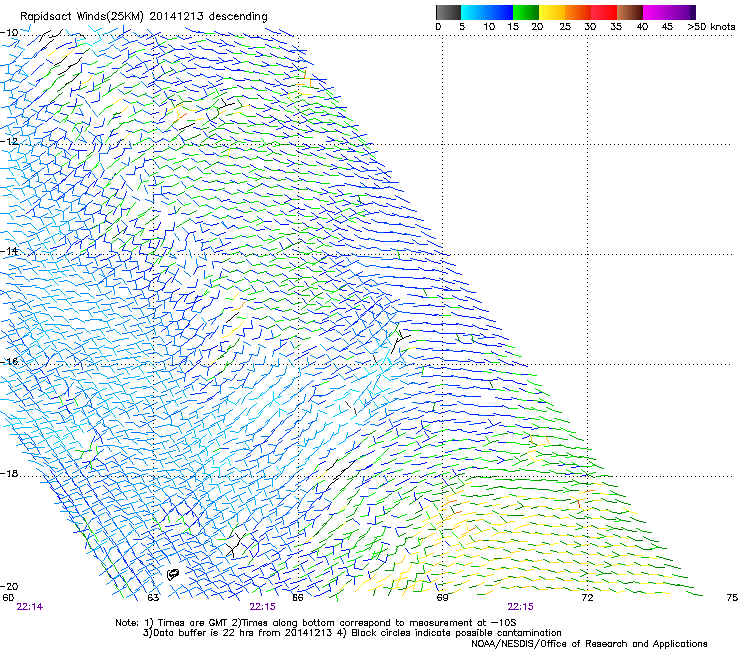
Task: Click the '-16' latitude axis label
Action: [9, 362]
